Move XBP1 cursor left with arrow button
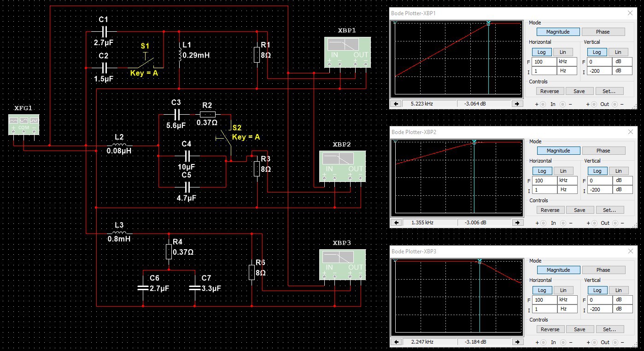Viewport: 644px width, 351px height. [396, 104]
